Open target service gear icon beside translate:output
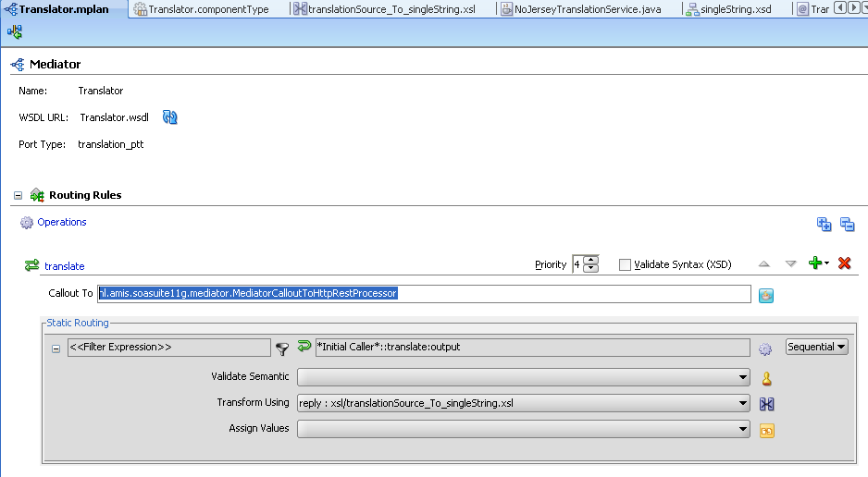The image size is (868, 477). [765, 349]
